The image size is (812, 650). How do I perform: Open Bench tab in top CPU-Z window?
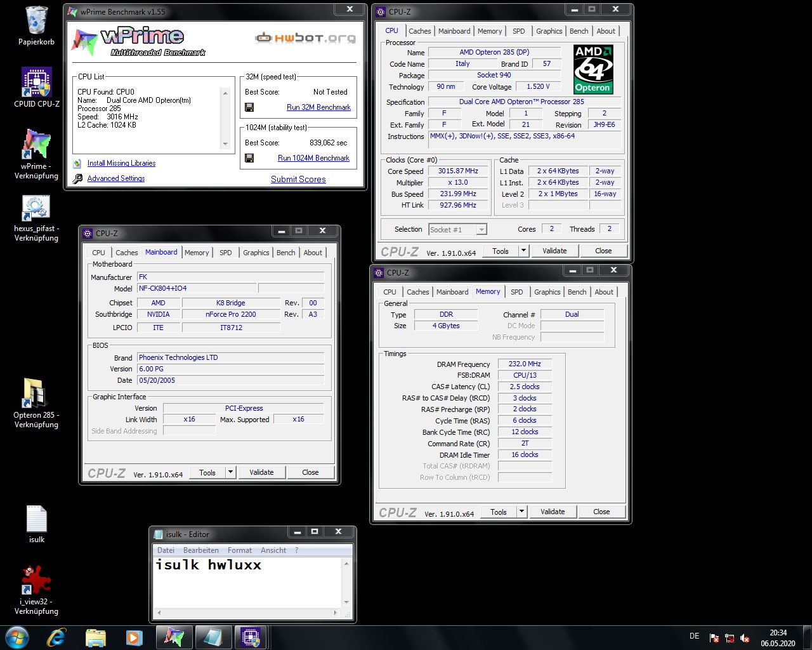(x=579, y=31)
